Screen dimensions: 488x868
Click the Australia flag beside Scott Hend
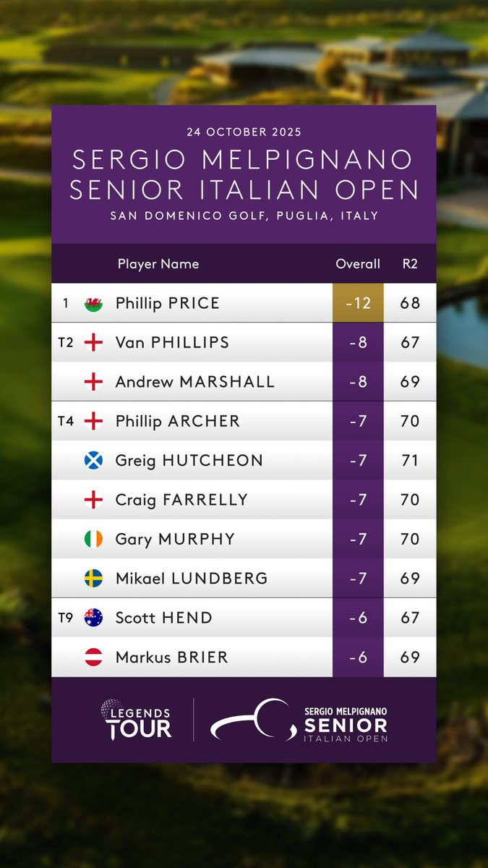click(93, 618)
